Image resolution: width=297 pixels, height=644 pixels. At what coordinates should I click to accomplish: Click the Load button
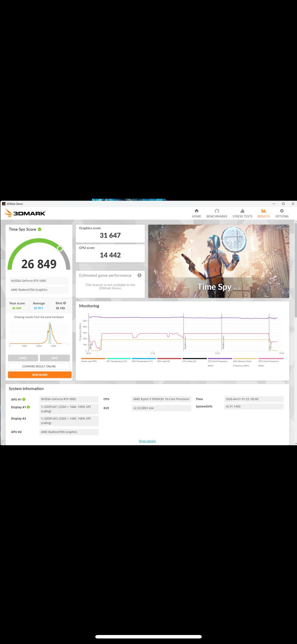pyautogui.click(x=23, y=358)
